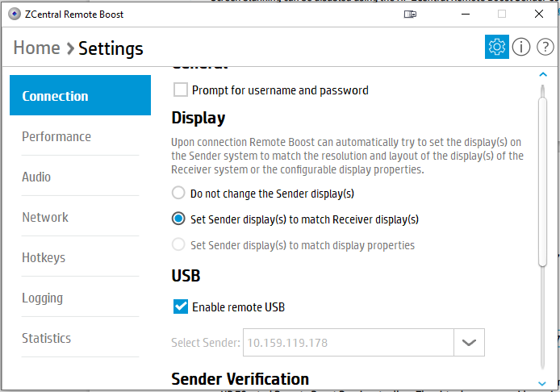Click the USB section heading

click(x=186, y=276)
